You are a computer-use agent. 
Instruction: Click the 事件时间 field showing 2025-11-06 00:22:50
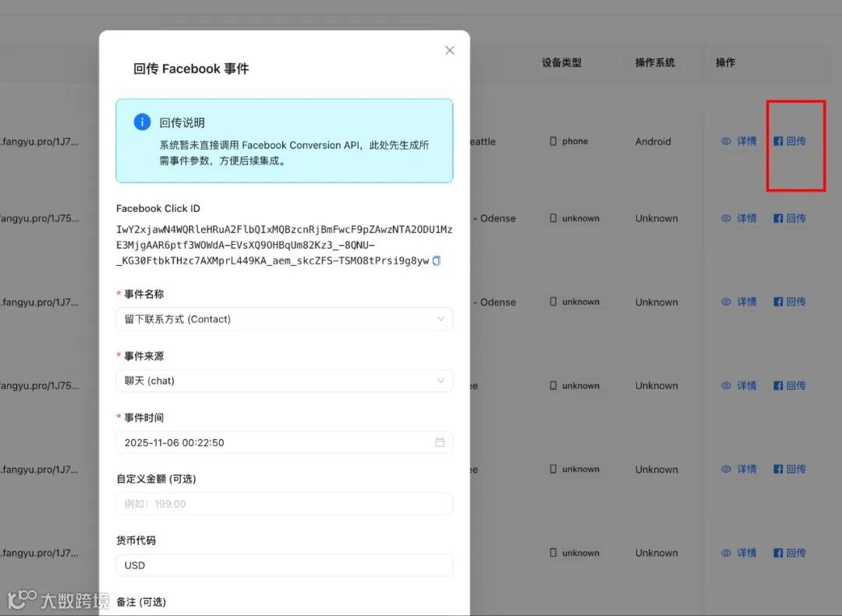(284, 443)
